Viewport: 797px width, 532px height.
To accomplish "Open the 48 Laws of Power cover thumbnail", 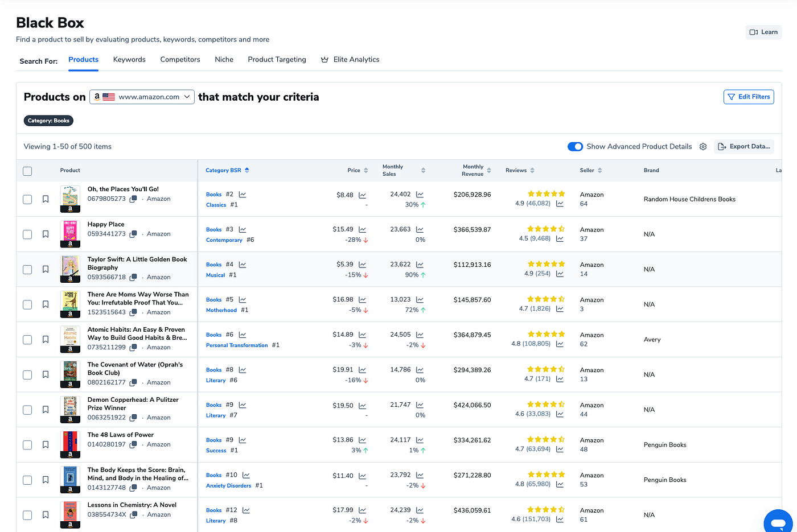I will point(70,444).
